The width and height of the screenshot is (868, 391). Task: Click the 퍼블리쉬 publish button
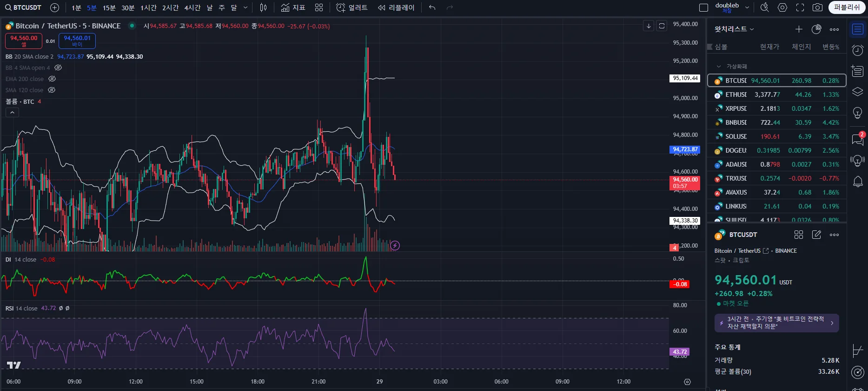[847, 7]
